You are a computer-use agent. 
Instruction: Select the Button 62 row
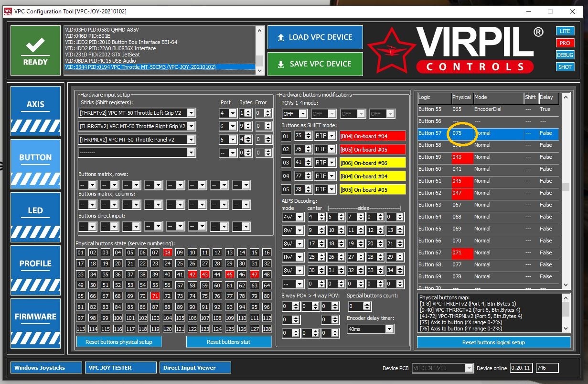488,193
